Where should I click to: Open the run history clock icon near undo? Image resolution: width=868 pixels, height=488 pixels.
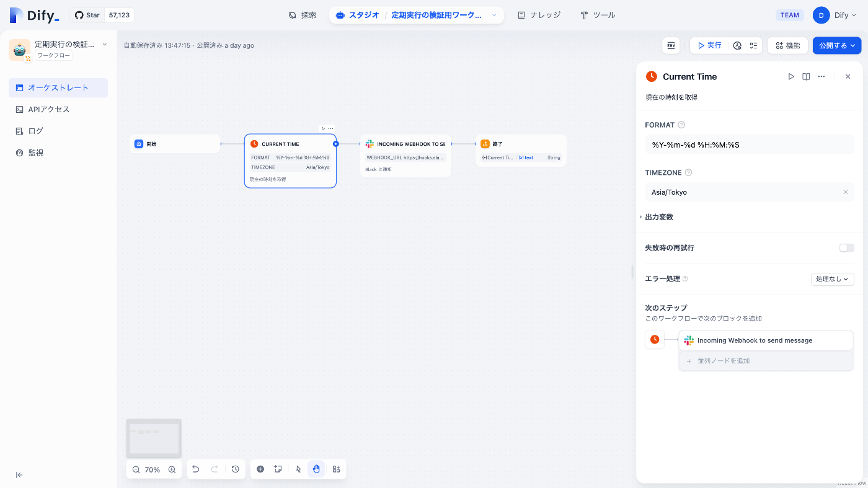(235, 469)
